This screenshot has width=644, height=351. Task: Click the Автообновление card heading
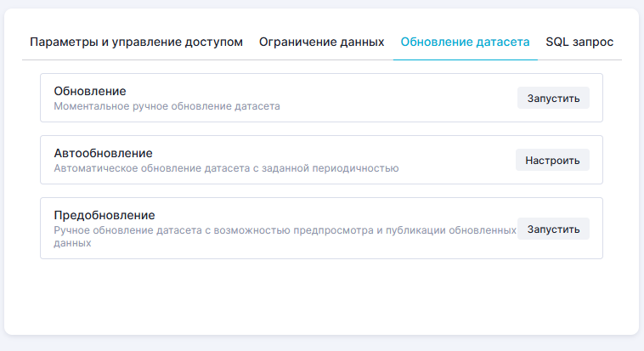pyautogui.click(x=103, y=153)
